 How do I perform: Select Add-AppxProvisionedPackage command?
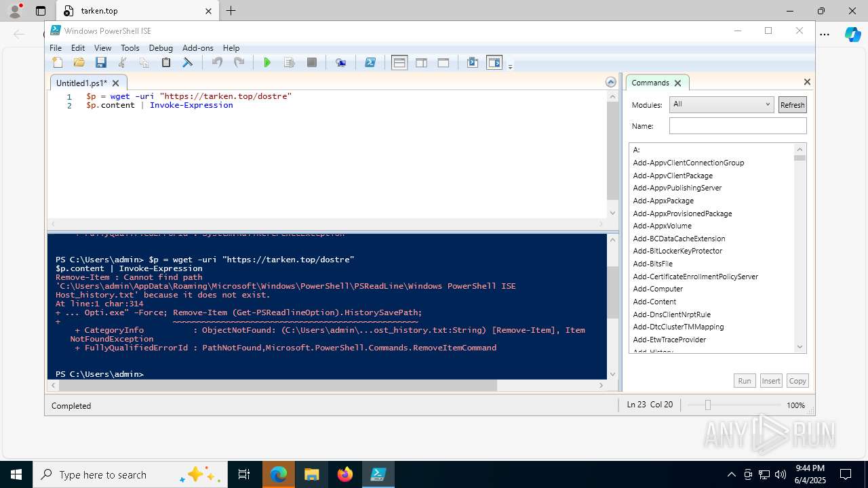coord(682,213)
